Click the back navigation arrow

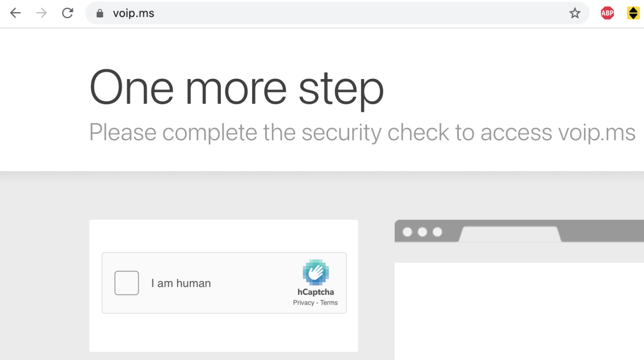click(x=15, y=13)
